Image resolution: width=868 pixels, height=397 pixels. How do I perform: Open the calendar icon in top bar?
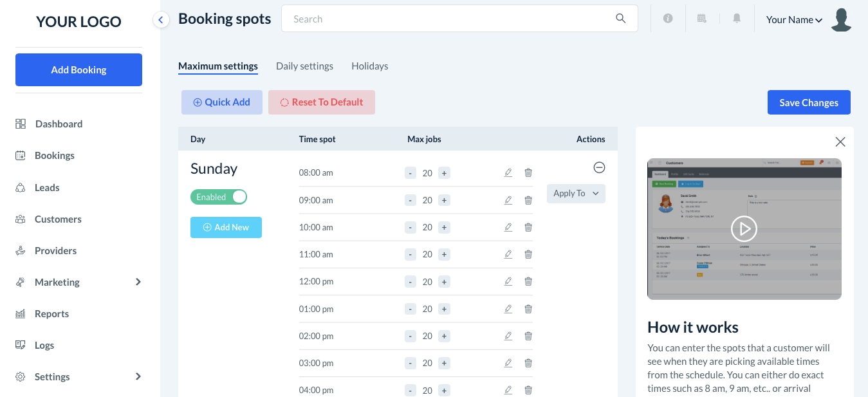pyautogui.click(x=702, y=19)
